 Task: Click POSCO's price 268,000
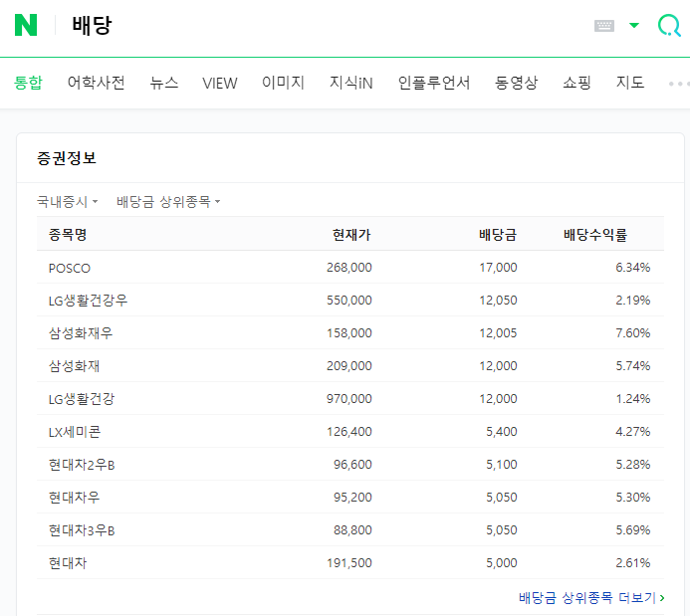pyautogui.click(x=348, y=268)
